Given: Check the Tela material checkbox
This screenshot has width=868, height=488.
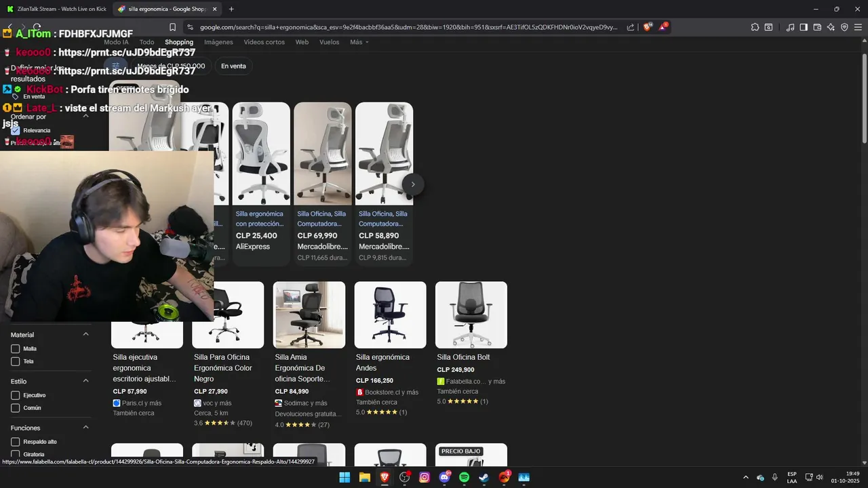Looking at the screenshot, I should pyautogui.click(x=15, y=361).
